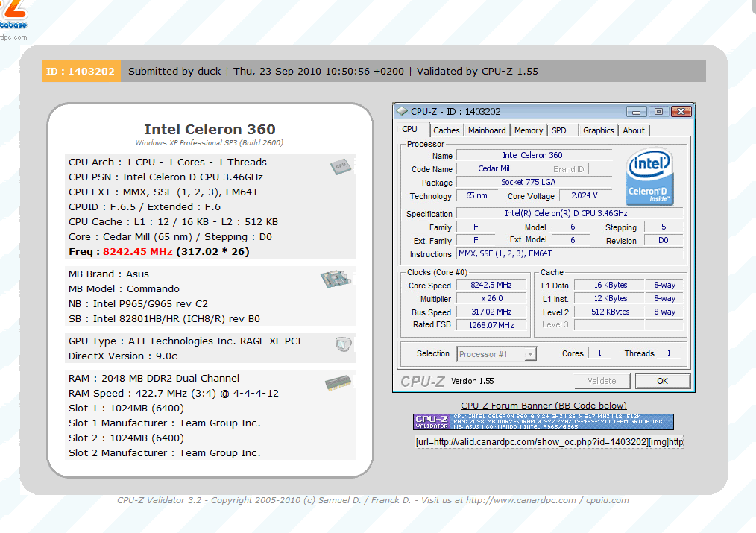Click the Cores count field
Screen dimensions: 756x533
coord(599,353)
